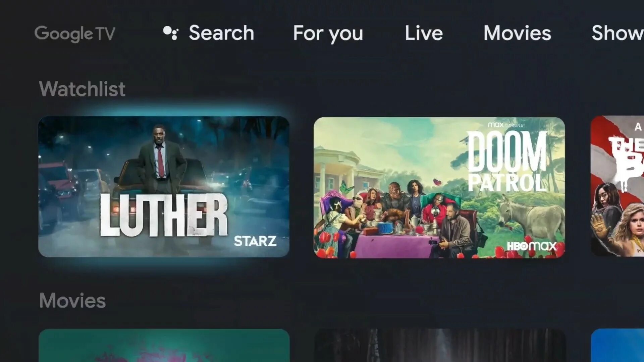The width and height of the screenshot is (644, 362).
Task: Click the Movies section header label
Action: point(72,301)
